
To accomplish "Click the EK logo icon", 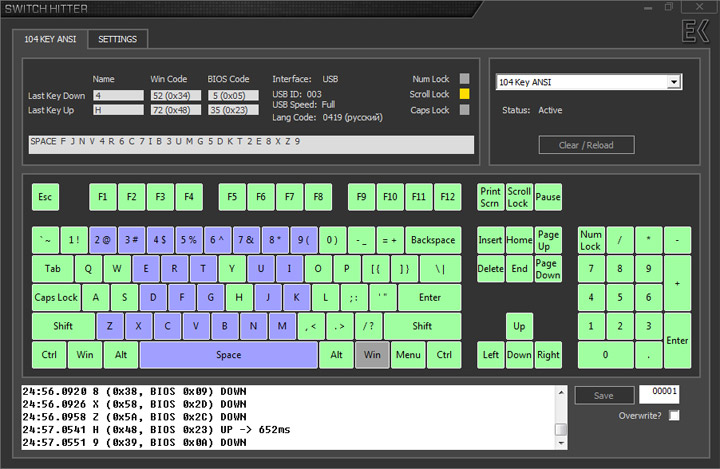I will click(695, 31).
